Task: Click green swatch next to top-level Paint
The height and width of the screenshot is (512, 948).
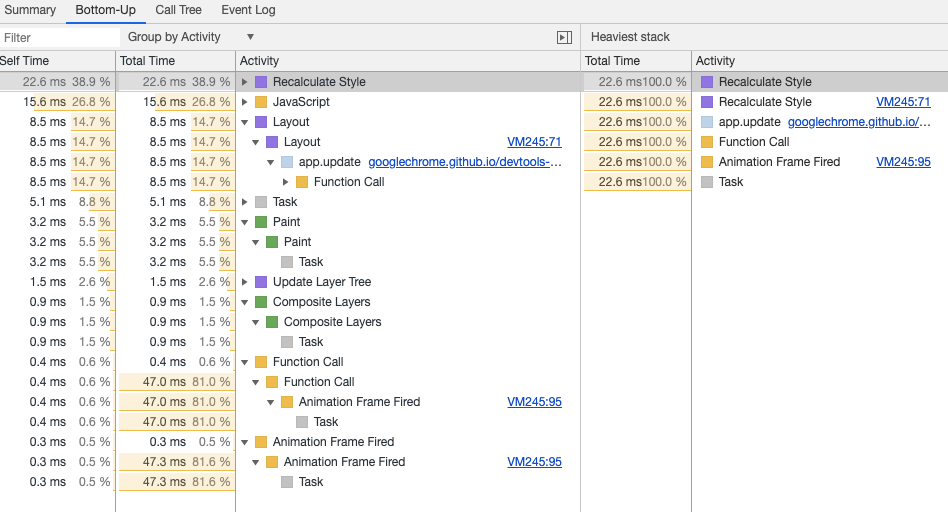Action: coord(261,221)
